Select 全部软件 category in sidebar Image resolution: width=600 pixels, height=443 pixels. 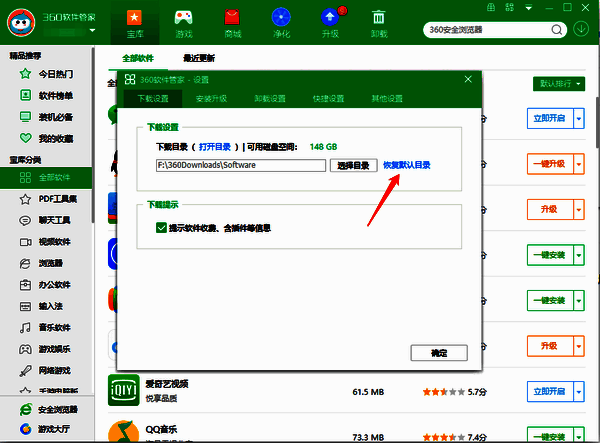tap(46, 178)
